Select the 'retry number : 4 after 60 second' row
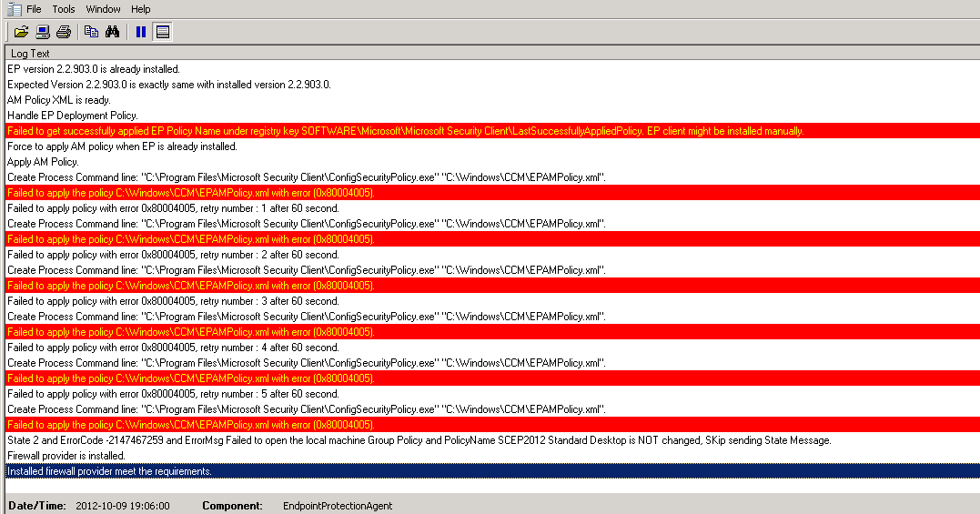 coord(492,348)
